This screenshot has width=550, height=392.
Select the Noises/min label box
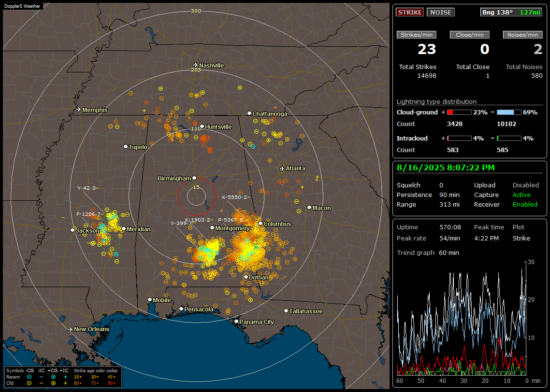click(522, 35)
